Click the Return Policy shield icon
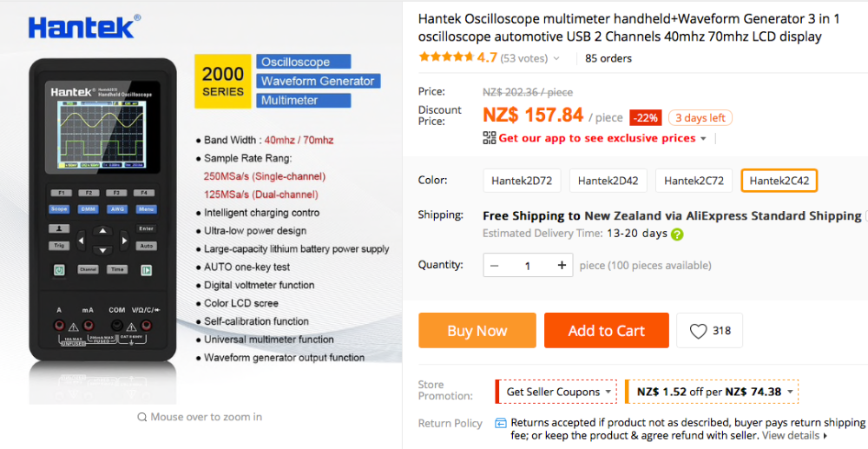This screenshot has height=449, width=868. coord(501,423)
